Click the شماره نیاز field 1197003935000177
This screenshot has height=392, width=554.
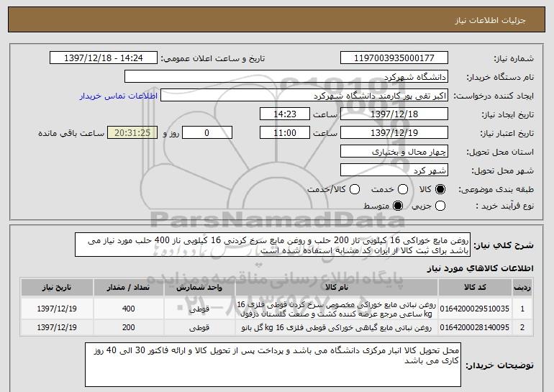pos(394,58)
